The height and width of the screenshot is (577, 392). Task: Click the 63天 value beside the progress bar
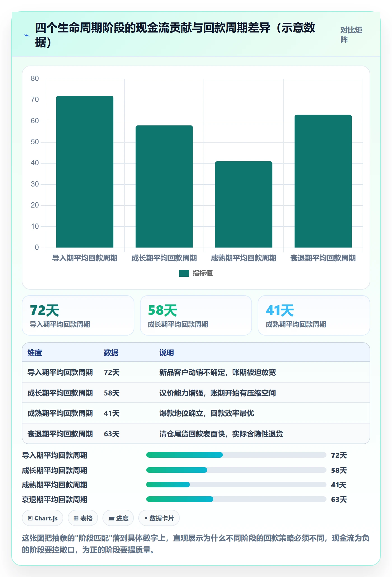pos(339,499)
